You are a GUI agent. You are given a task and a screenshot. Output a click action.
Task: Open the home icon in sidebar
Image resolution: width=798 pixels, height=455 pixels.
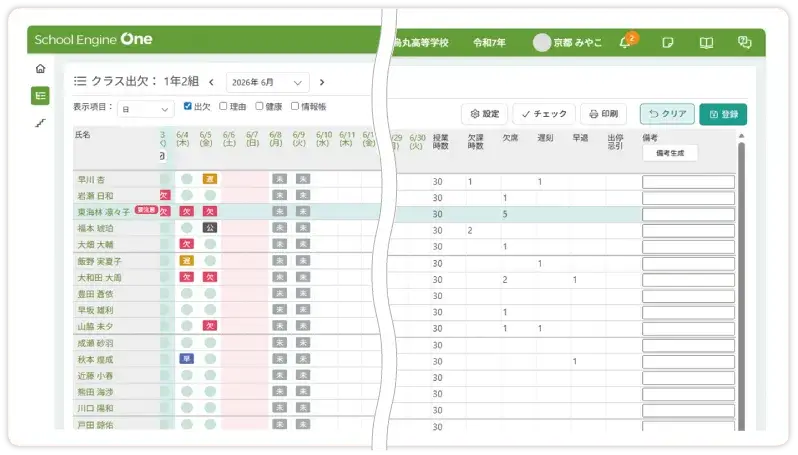click(40, 69)
